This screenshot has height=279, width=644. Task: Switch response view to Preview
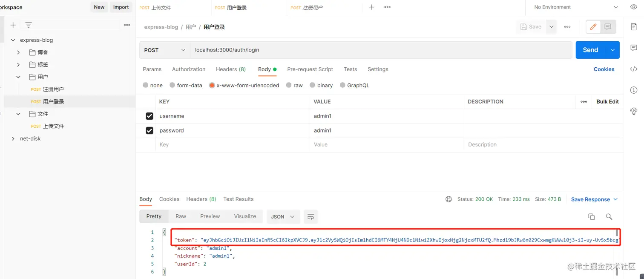pos(210,216)
